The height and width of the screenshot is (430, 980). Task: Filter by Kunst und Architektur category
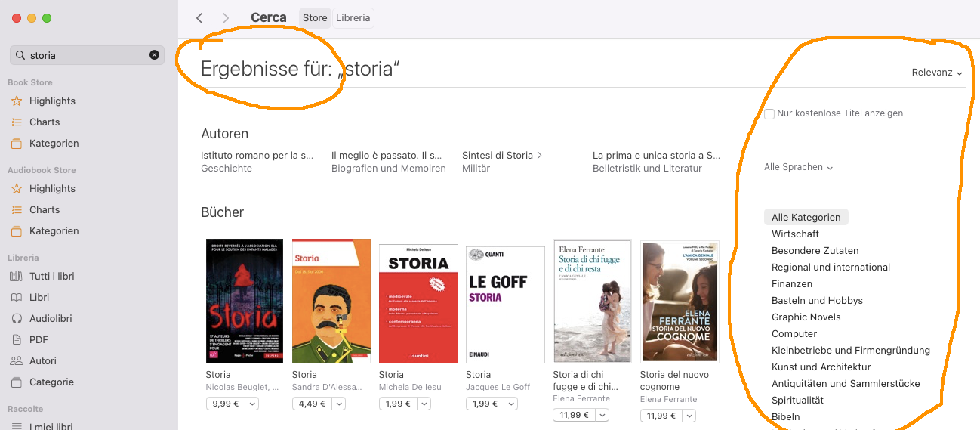pyautogui.click(x=821, y=367)
